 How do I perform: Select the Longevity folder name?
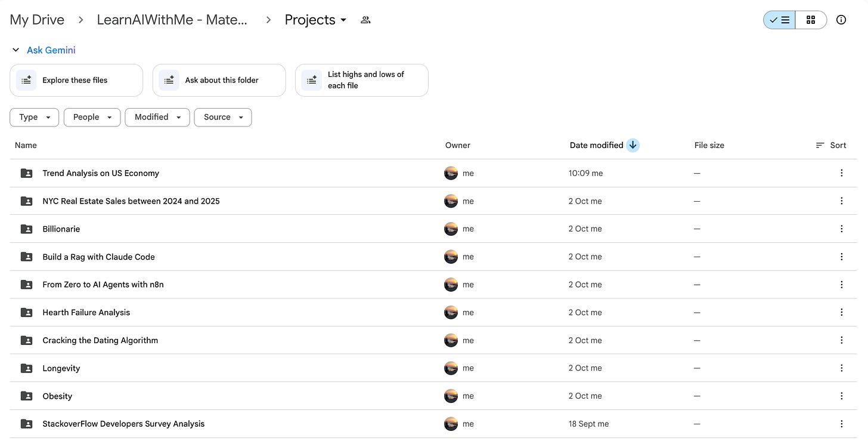click(61, 368)
